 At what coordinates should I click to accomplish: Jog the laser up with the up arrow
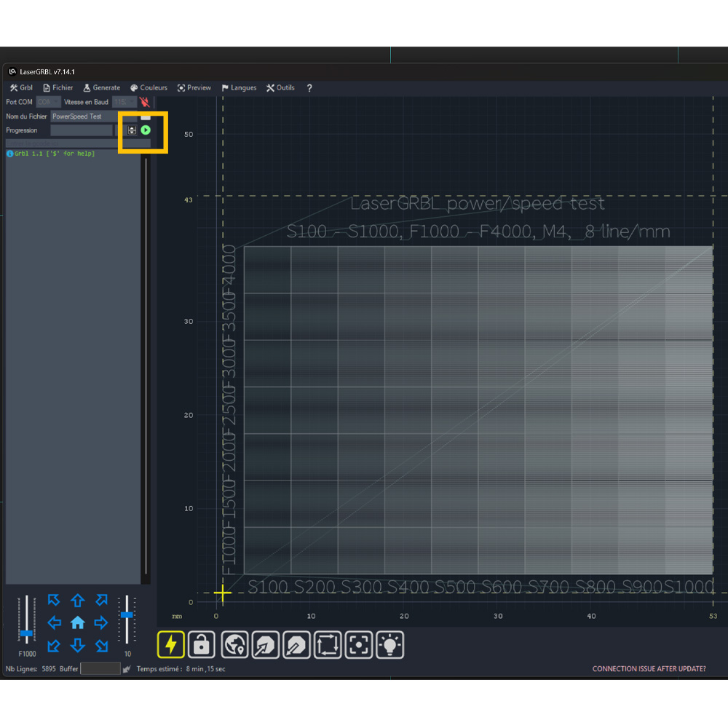(78, 601)
